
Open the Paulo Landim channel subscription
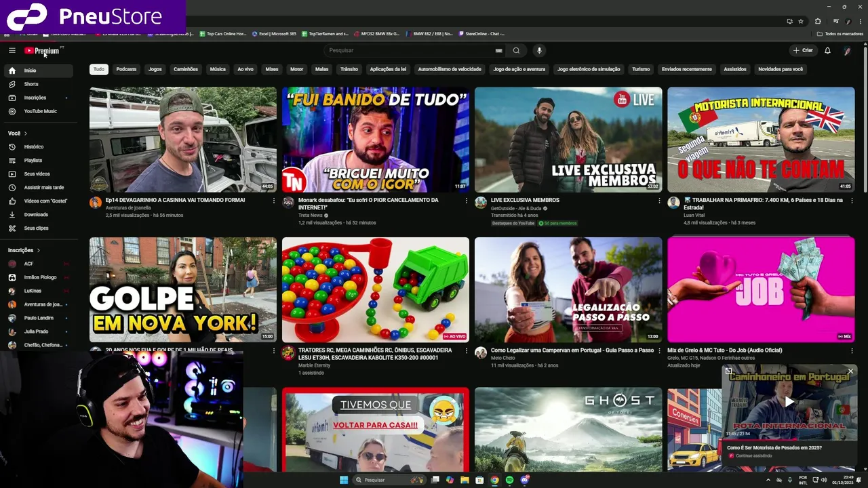pos(40,318)
